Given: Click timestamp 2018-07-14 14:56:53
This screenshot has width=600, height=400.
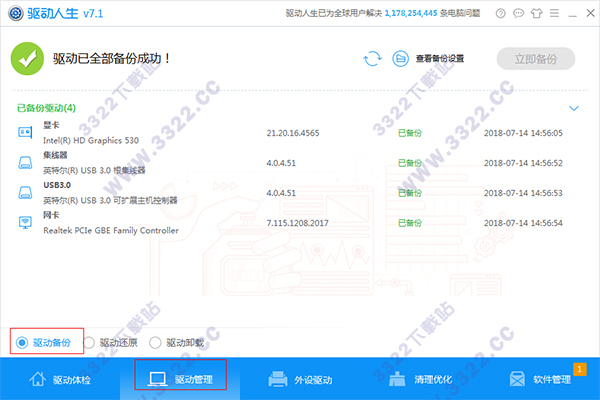Looking at the screenshot, I should pyautogui.click(x=523, y=193).
